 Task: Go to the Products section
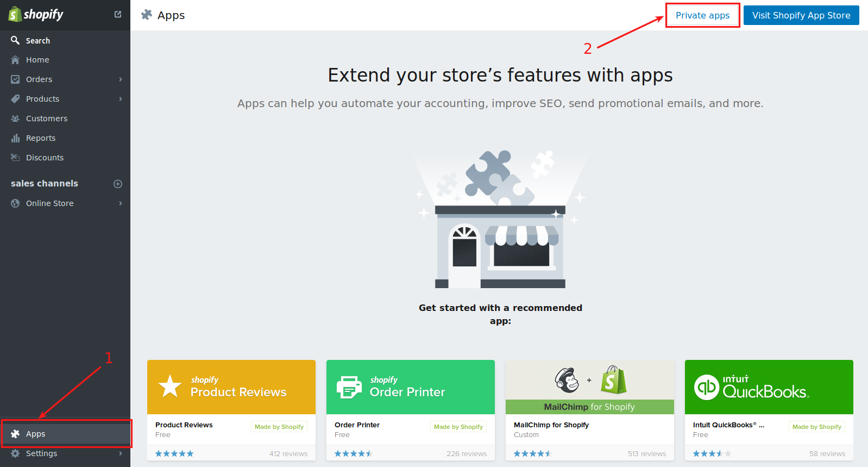click(65, 99)
